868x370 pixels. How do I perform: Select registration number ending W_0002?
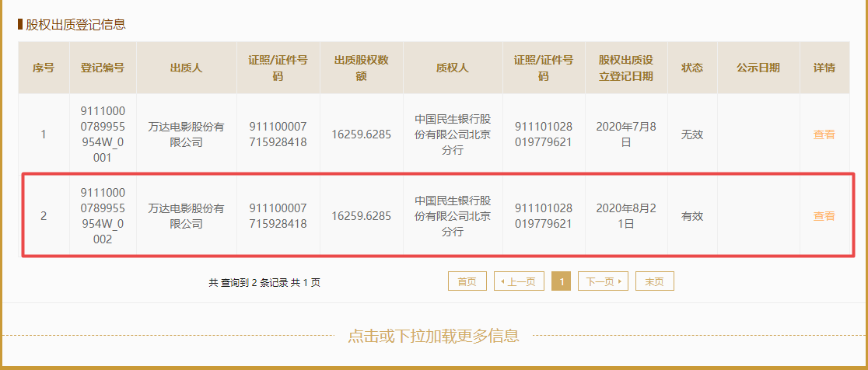click(x=103, y=216)
